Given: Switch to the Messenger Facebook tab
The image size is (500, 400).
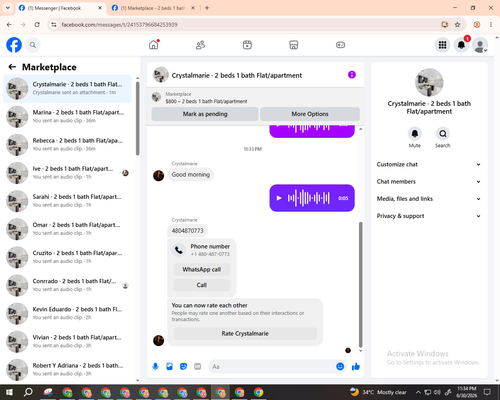Looking at the screenshot, I should pyautogui.click(x=60, y=8).
